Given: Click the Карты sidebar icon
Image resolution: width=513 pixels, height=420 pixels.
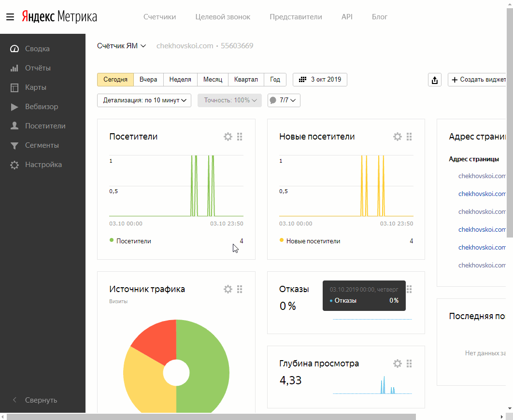Looking at the screenshot, I should pyautogui.click(x=14, y=87).
